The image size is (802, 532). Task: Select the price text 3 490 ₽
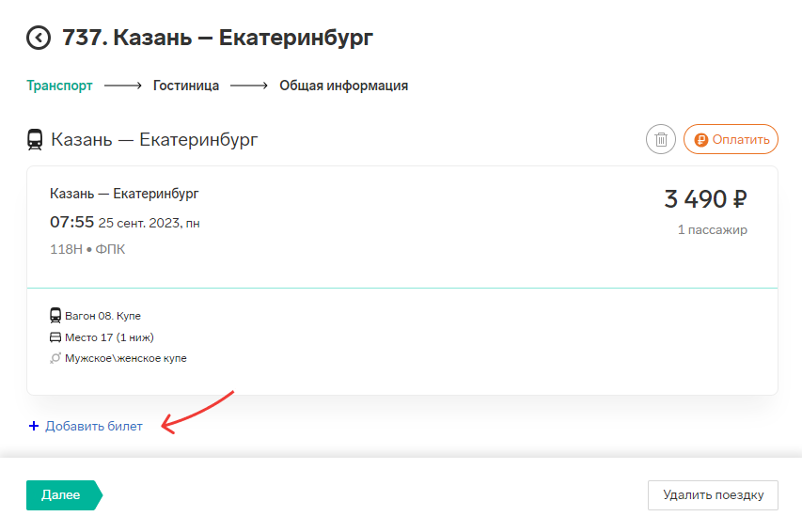click(x=706, y=199)
